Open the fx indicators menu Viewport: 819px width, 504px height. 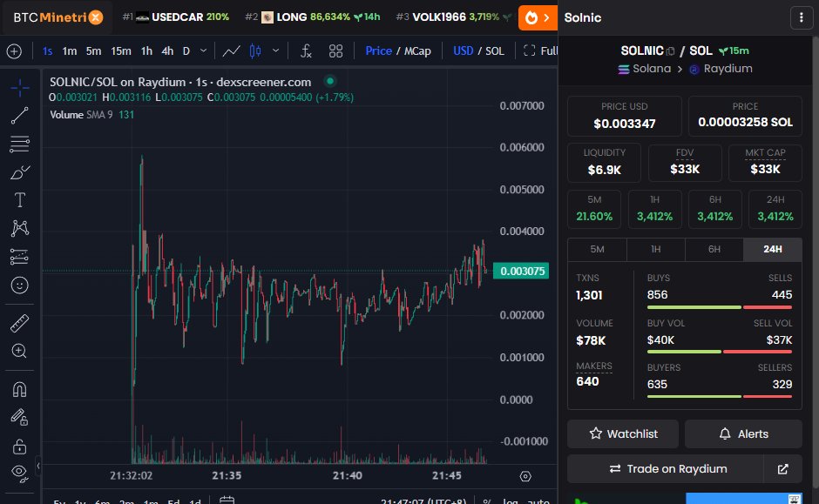click(306, 51)
